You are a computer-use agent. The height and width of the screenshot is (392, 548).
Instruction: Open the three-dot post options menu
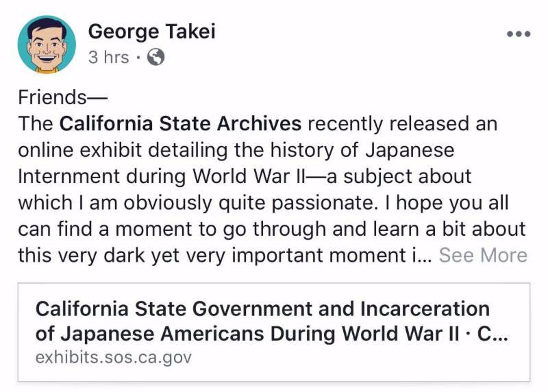coord(518,34)
